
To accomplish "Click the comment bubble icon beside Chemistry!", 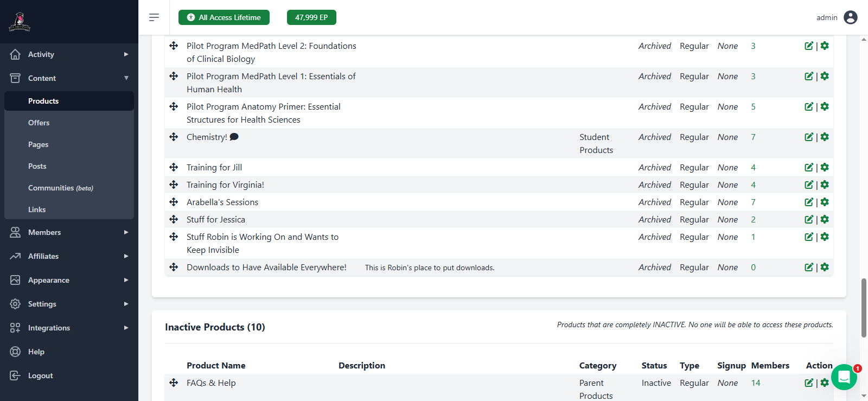I will point(234,137).
